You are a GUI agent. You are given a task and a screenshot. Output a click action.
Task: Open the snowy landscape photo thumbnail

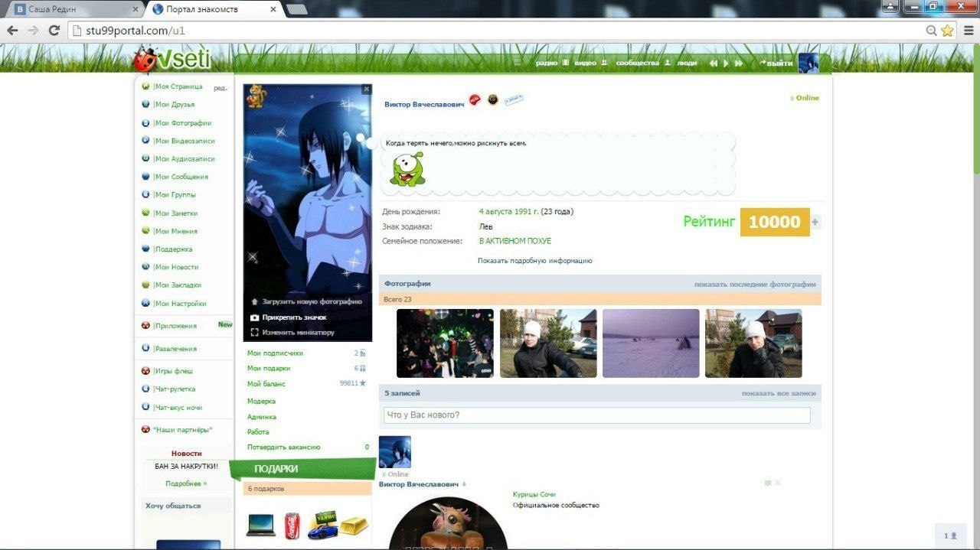coord(651,343)
